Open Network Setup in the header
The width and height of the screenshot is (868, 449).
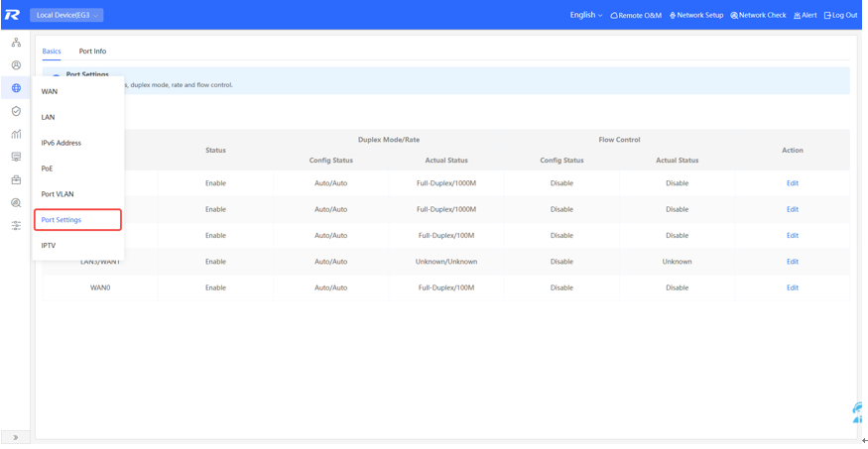(696, 16)
